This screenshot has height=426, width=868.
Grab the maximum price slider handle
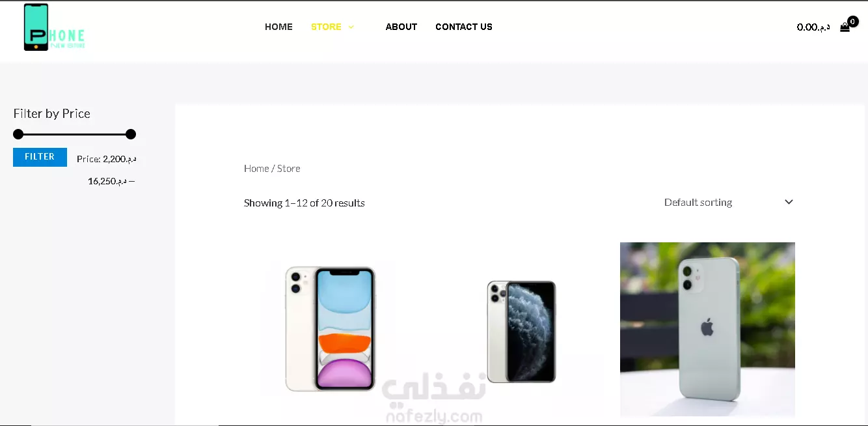click(131, 134)
